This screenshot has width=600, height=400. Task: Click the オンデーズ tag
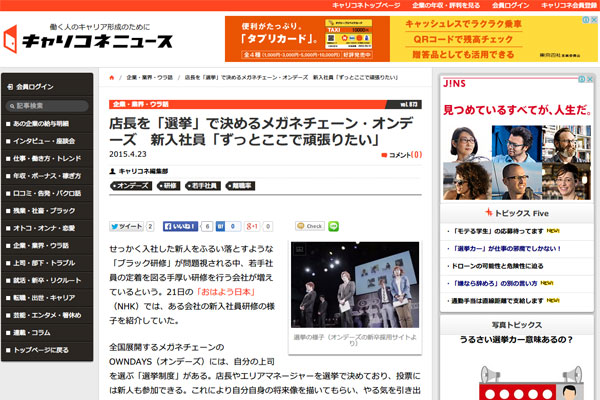[131, 186]
